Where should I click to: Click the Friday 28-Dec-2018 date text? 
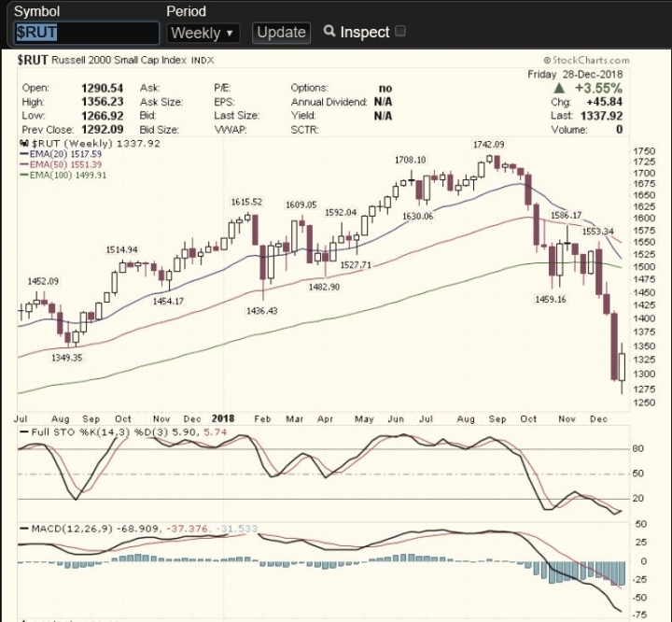pos(575,74)
